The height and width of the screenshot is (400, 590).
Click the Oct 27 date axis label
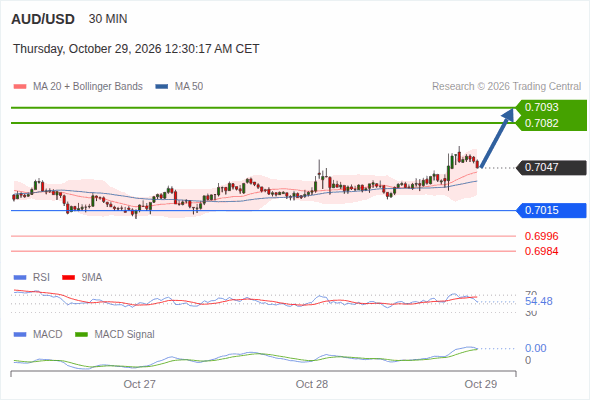pyautogui.click(x=140, y=384)
